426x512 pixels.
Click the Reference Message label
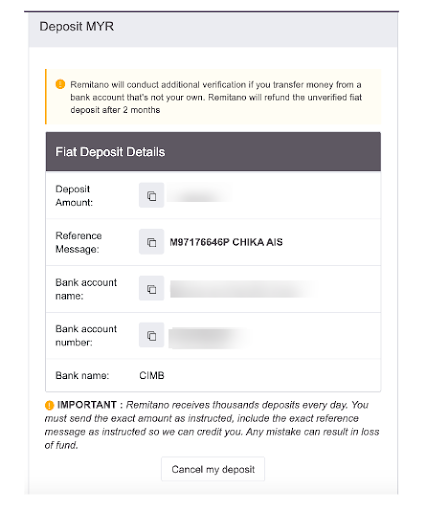coord(78,242)
